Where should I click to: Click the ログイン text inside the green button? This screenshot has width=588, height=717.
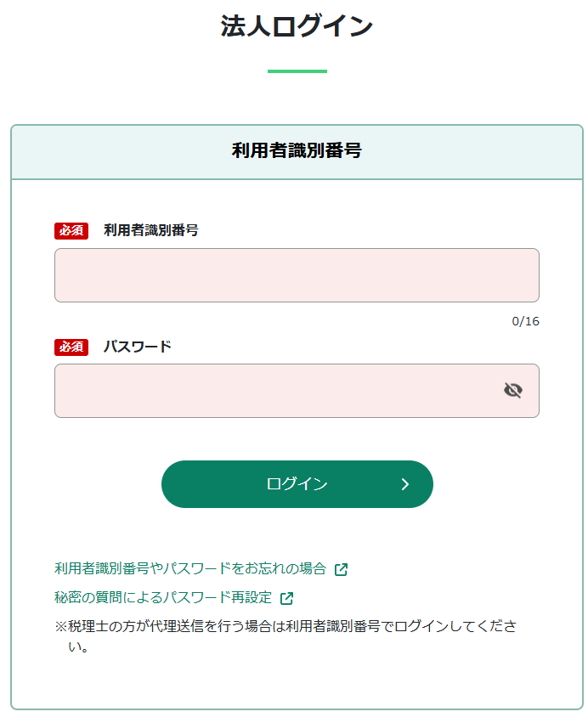point(297,484)
